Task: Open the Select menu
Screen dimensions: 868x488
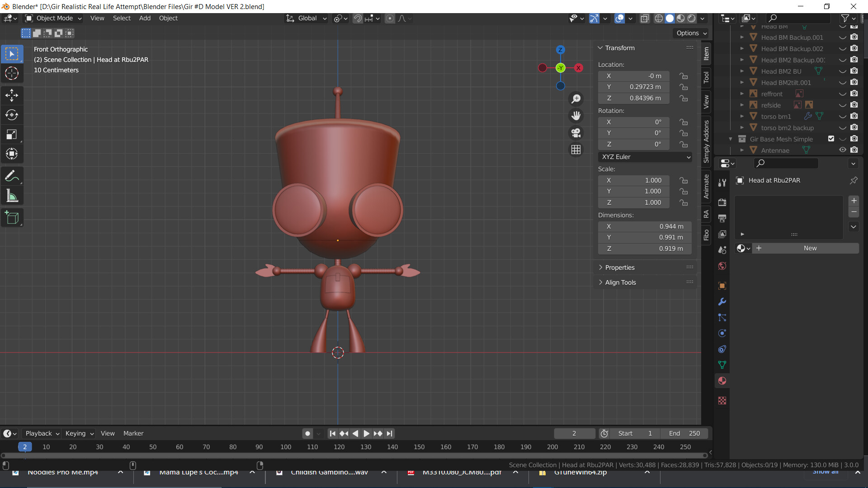Action: click(121, 18)
